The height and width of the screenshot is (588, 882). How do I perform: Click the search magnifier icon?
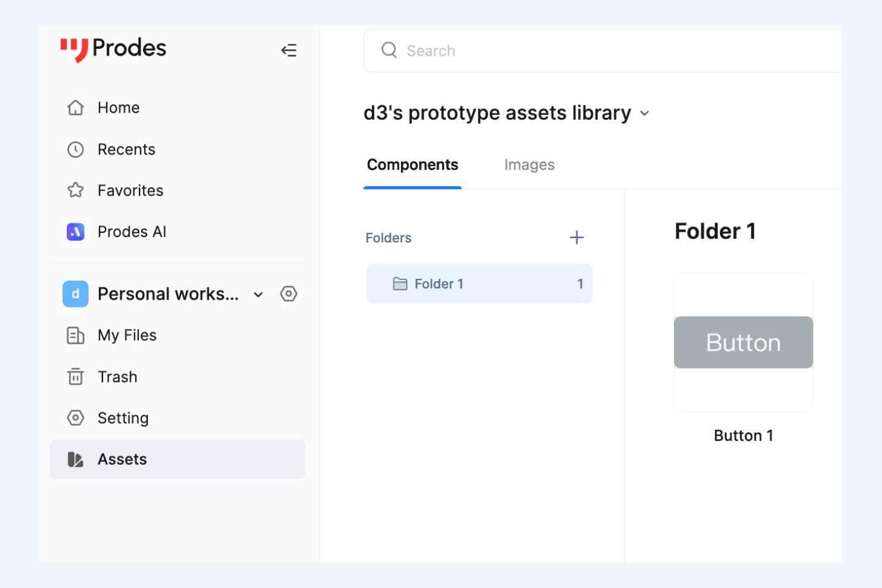[x=389, y=50]
